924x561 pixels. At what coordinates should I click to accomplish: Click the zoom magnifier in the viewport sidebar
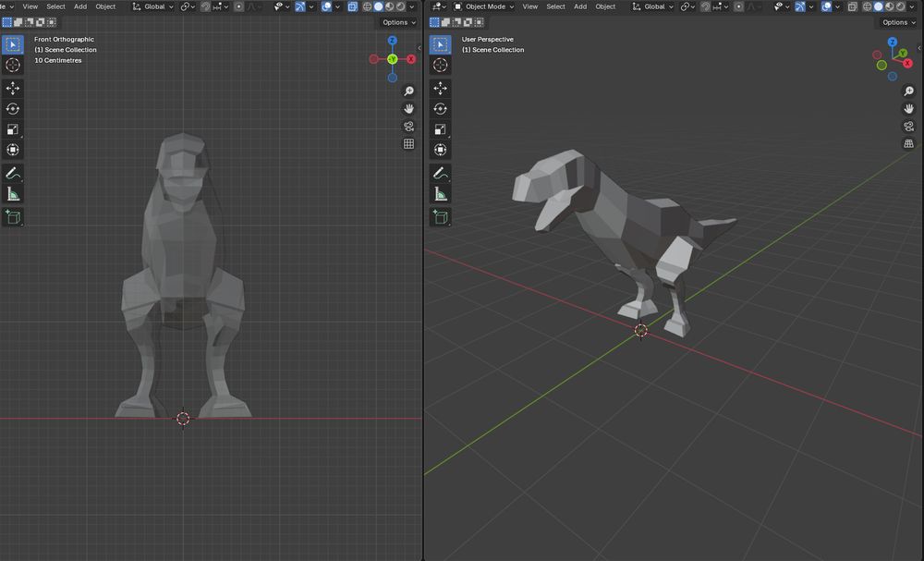click(408, 91)
